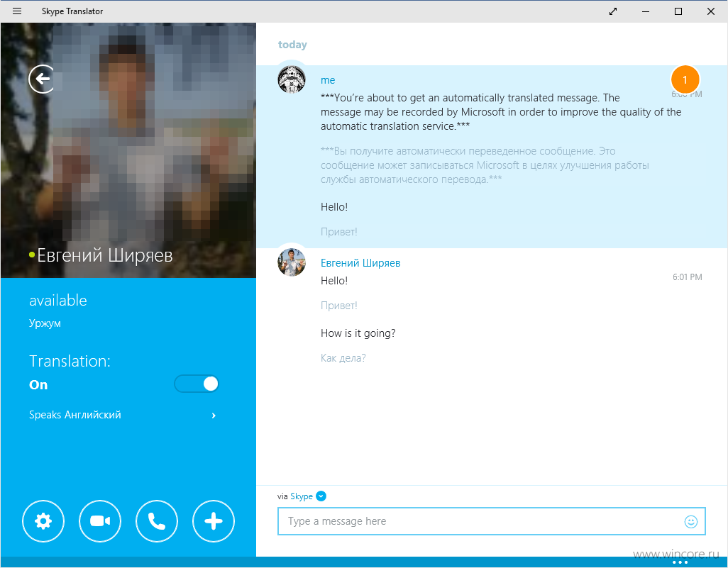Open the emoji picker smiley
Screen dimensions: 728x568
click(x=691, y=522)
